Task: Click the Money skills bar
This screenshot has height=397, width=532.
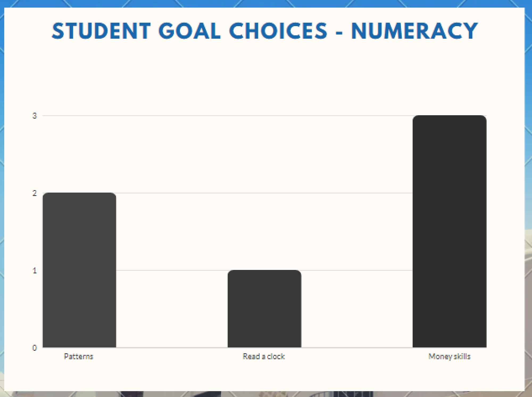Action: [x=450, y=231]
